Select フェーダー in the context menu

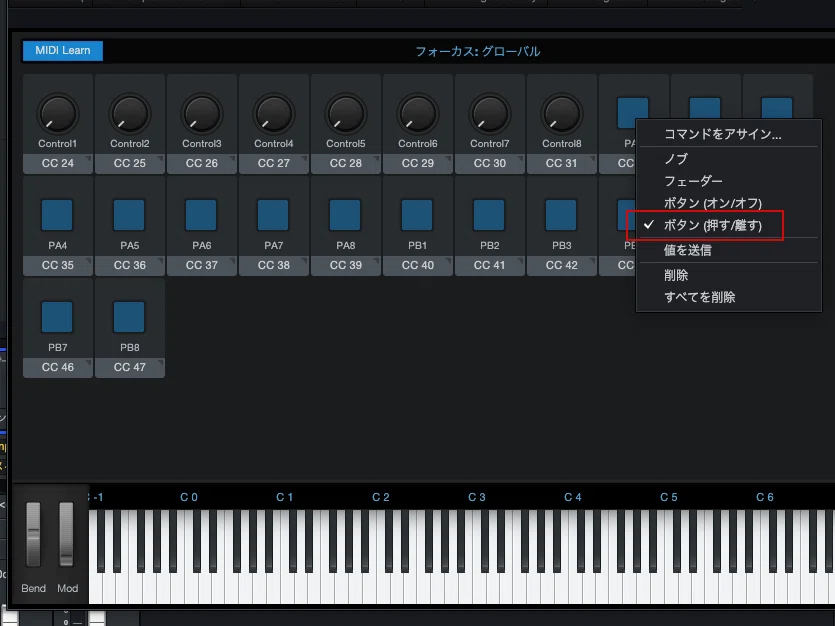tap(728, 181)
